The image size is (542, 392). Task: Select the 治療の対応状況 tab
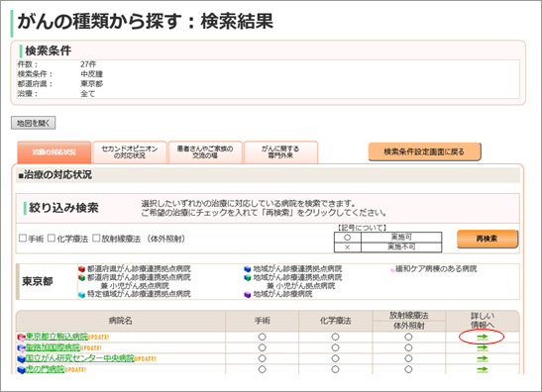pos(54,152)
